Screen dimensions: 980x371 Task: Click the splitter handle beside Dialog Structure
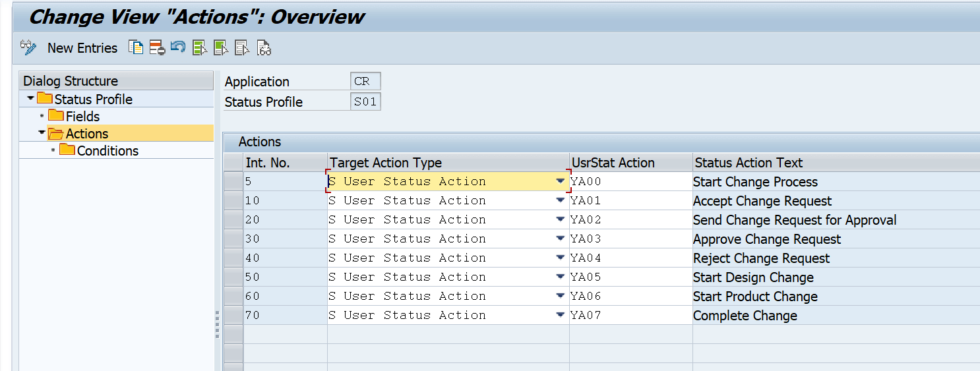tap(218, 324)
